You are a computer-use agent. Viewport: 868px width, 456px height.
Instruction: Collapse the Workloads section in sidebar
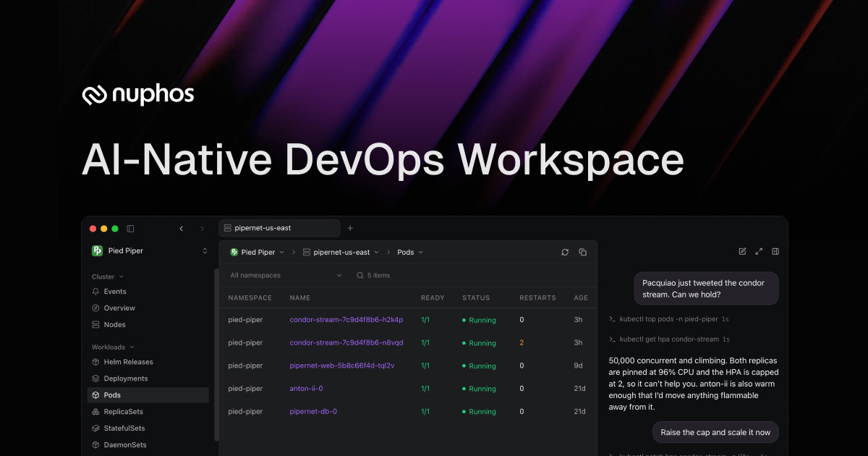pyautogui.click(x=113, y=347)
